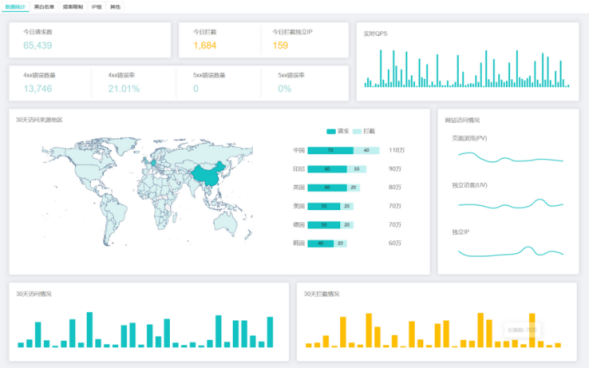The image size is (589, 368).
Task: Toggle the 拦截 legend swatch
Action: pos(357,131)
